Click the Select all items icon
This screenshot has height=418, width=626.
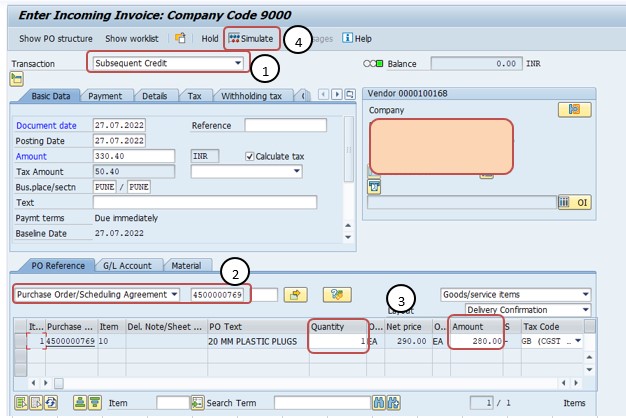point(21,402)
